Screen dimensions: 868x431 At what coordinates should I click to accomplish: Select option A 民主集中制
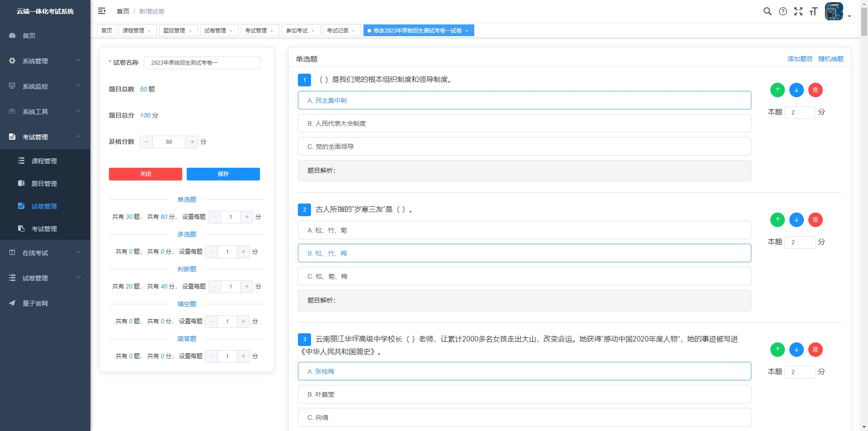click(x=524, y=100)
